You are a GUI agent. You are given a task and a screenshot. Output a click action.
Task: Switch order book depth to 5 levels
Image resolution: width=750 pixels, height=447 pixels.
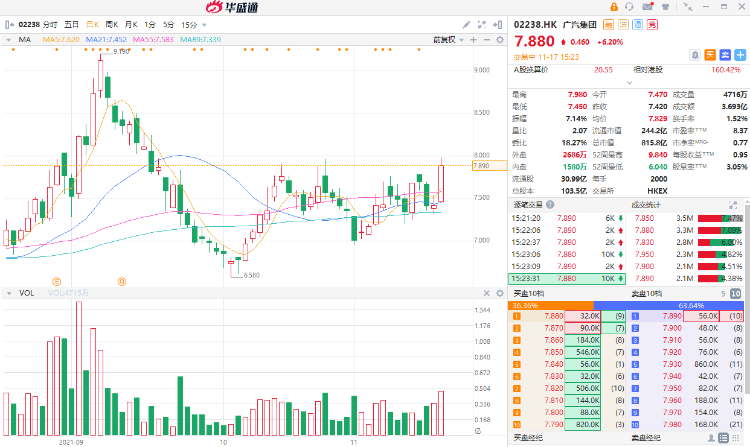723,293
